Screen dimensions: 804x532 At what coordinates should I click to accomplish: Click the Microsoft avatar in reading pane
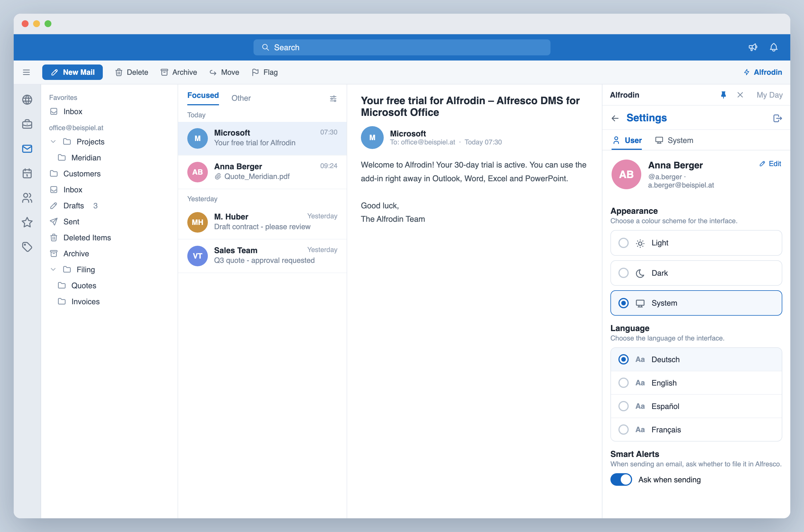click(372, 137)
